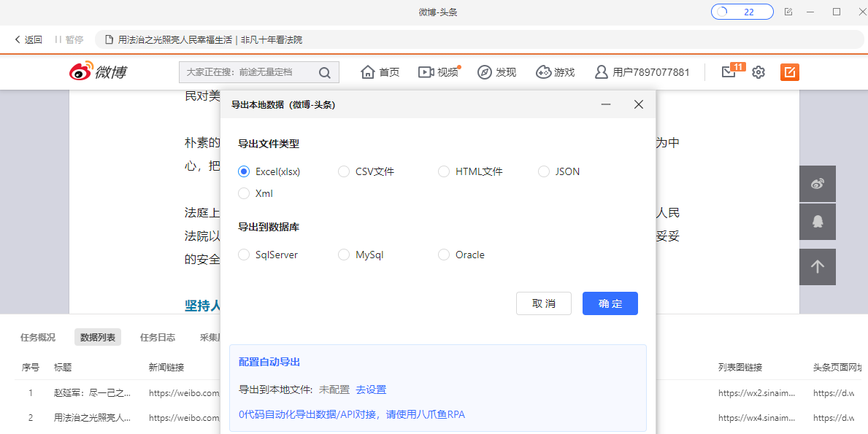
Task: Click the orange compose post icon
Action: (x=789, y=72)
